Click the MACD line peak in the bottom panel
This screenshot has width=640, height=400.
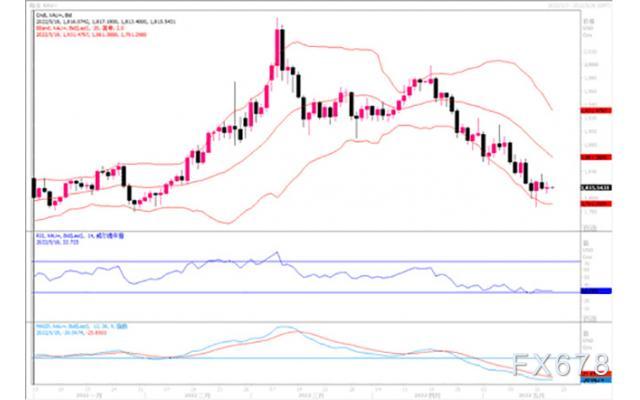(284, 327)
